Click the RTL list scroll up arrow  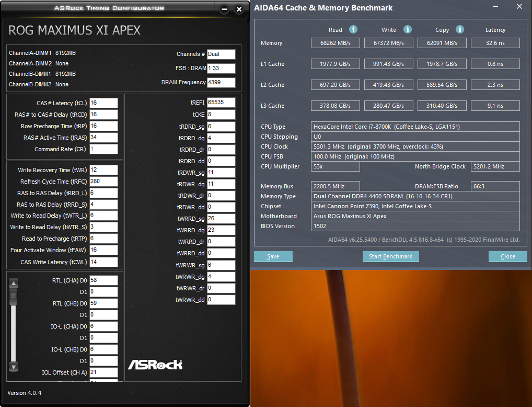coord(14,284)
